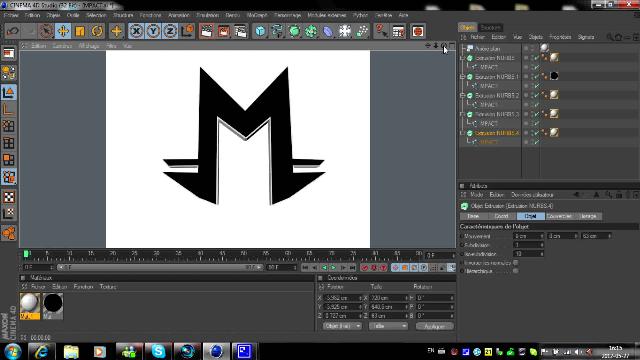Click the Mouvement Z value field

[x=596, y=236]
